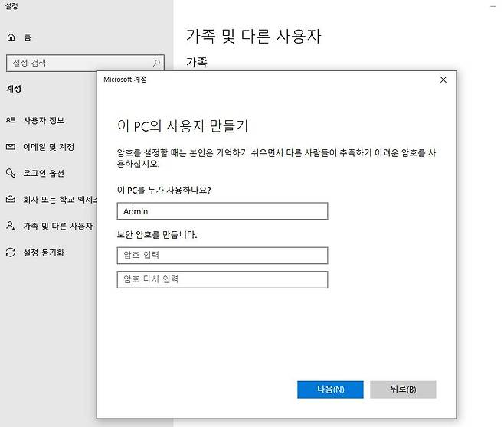Viewport: 504px width, 427px height.
Task: Open 설정 동기화 page
Action: pos(44,253)
